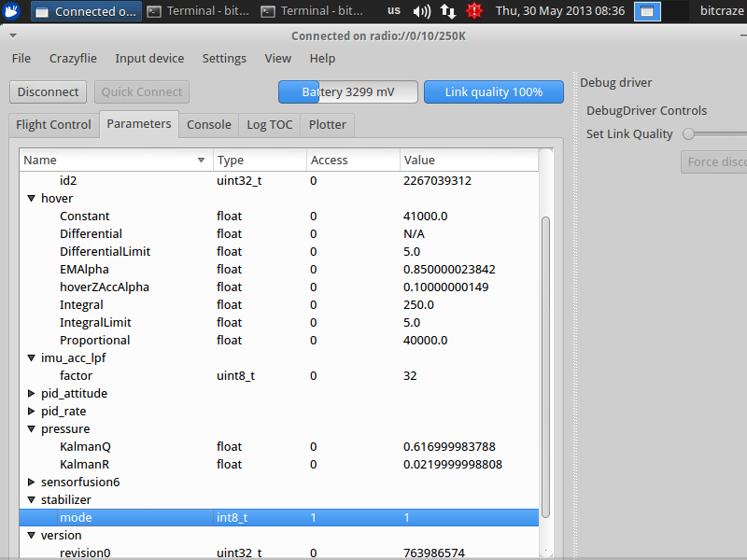Open the Log TOC tab
This screenshot has width=747, height=560.
[269, 124]
